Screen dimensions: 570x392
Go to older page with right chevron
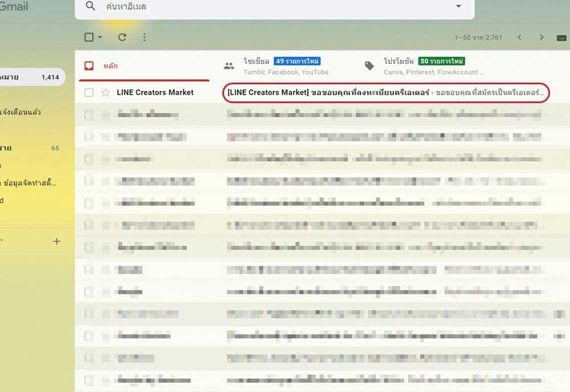pos(541,37)
